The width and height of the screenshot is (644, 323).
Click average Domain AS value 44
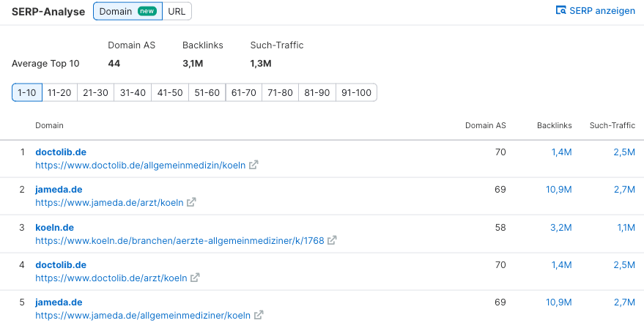tap(114, 64)
